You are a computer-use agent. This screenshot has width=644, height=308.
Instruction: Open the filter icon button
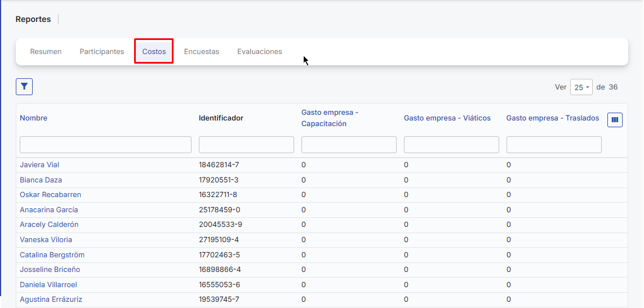coord(24,87)
